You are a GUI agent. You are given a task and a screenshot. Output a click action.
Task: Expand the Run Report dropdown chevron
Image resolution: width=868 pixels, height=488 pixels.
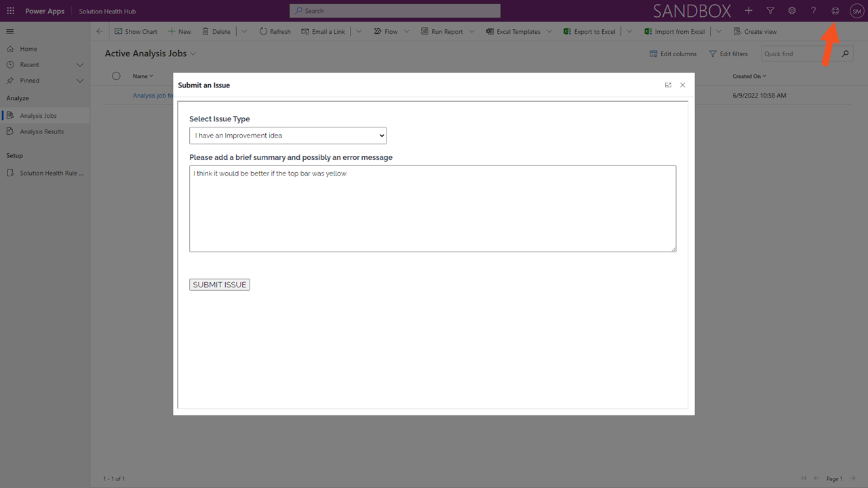[472, 31]
